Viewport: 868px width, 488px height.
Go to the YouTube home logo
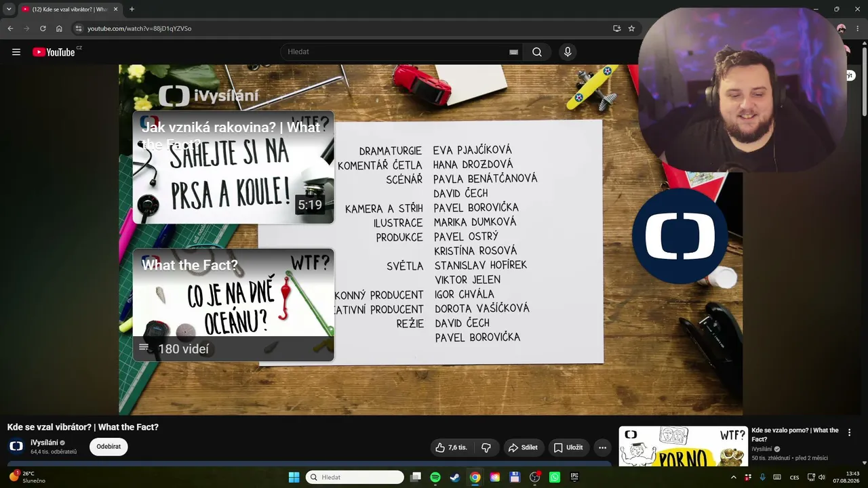(54, 52)
